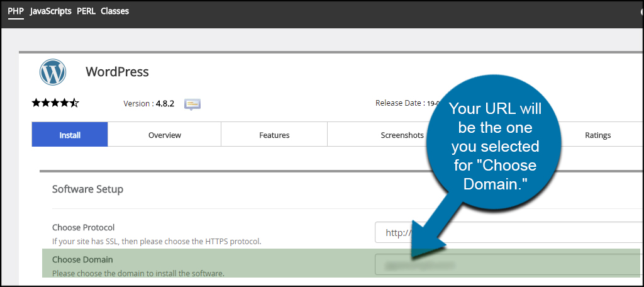Click the Choose Protocol label
Screen dimensions: 644x287
[x=84, y=227]
